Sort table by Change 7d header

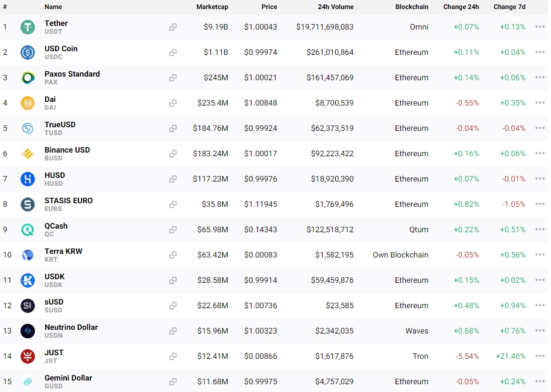click(509, 7)
